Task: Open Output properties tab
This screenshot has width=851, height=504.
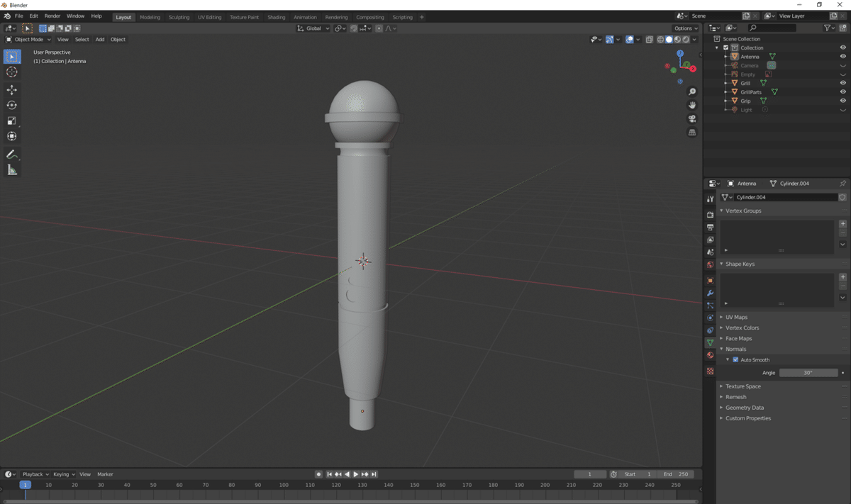Action: click(x=710, y=228)
